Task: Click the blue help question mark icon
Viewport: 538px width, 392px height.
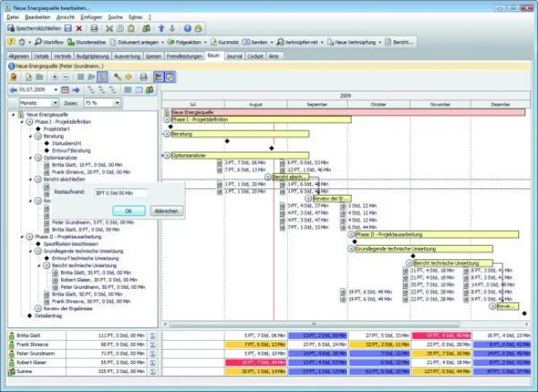Action: pos(186,28)
